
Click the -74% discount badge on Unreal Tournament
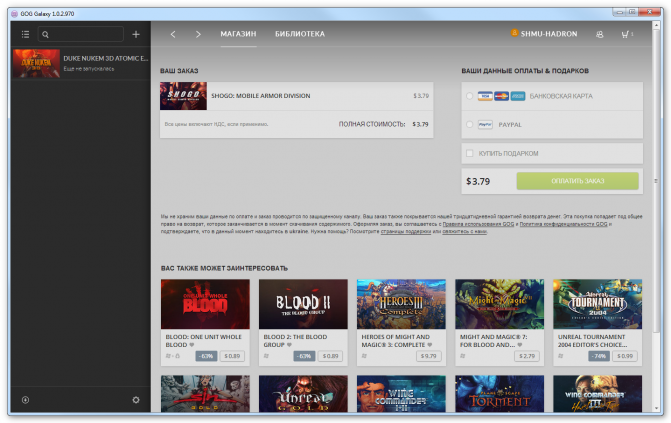[599, 356]
